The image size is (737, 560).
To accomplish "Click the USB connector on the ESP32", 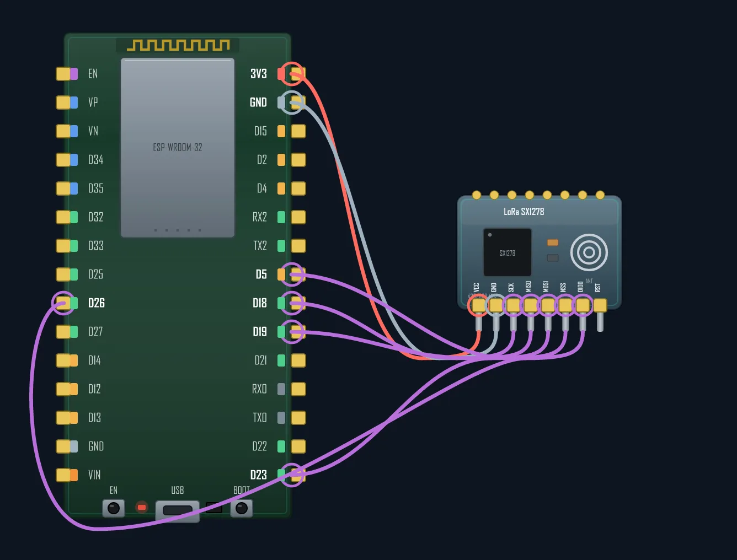I will pos(178,510).
